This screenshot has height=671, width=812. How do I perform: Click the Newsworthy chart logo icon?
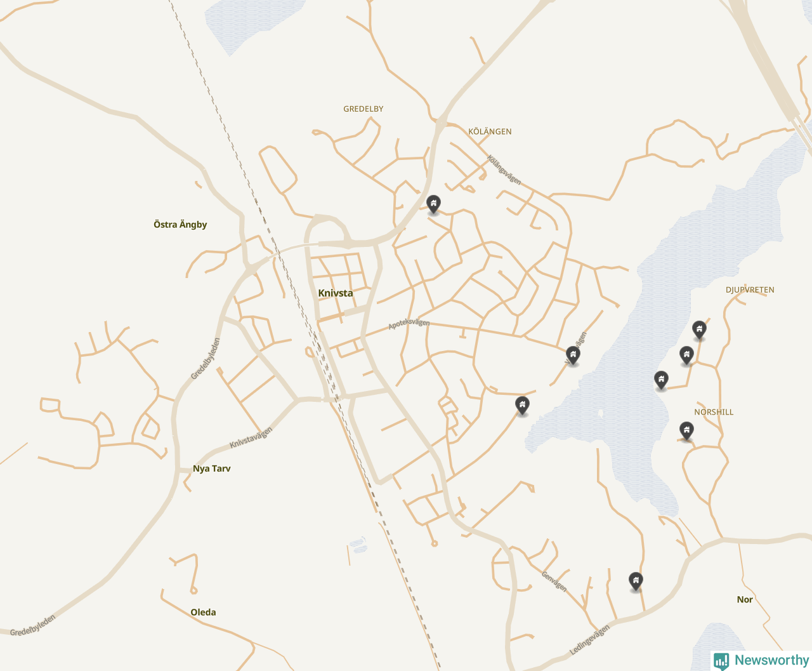721,661
